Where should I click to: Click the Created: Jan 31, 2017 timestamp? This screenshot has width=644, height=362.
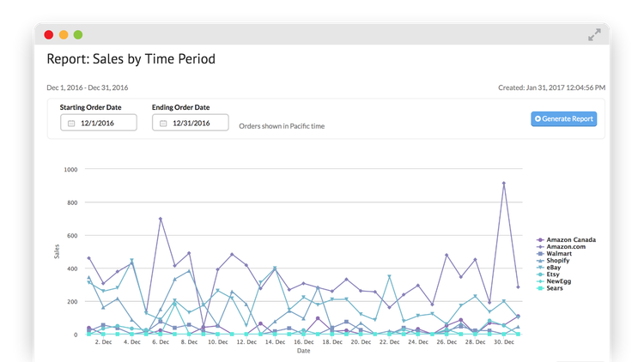point(551,87)
